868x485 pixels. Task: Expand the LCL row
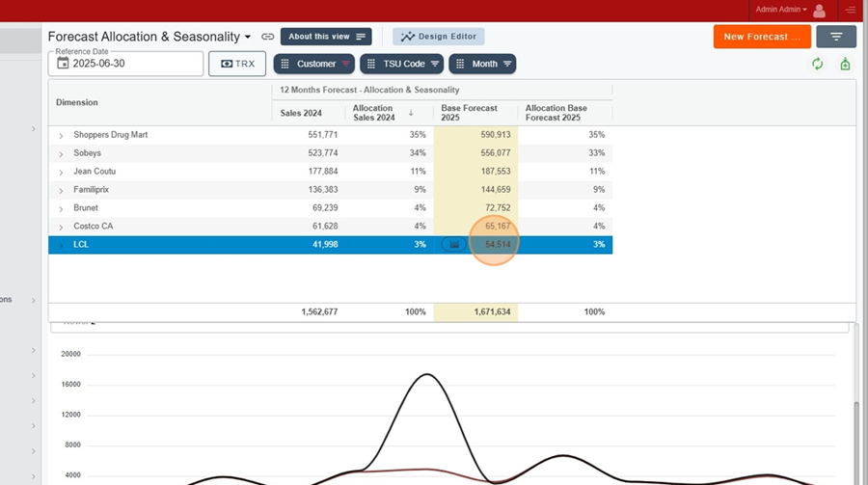click(x=61, y=245)
